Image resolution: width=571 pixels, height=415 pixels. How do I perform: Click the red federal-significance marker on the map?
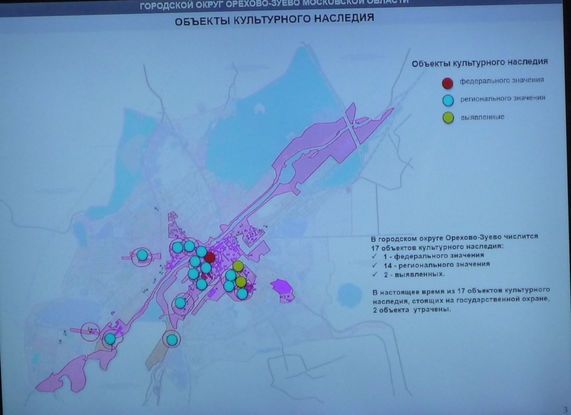coord(210,258)
